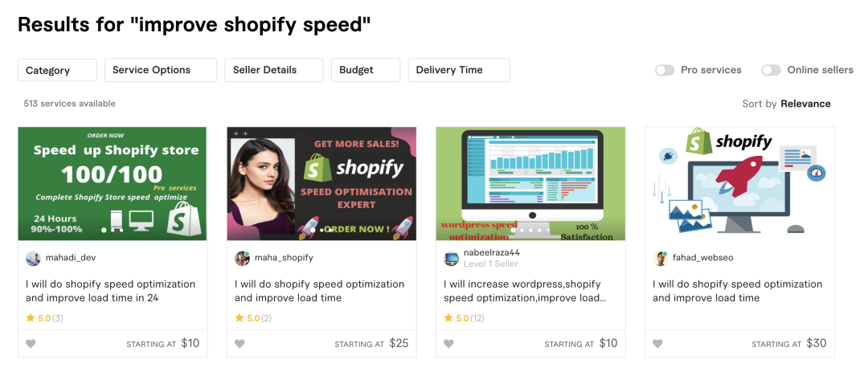Open the Budget filter menu

point(366,70)
